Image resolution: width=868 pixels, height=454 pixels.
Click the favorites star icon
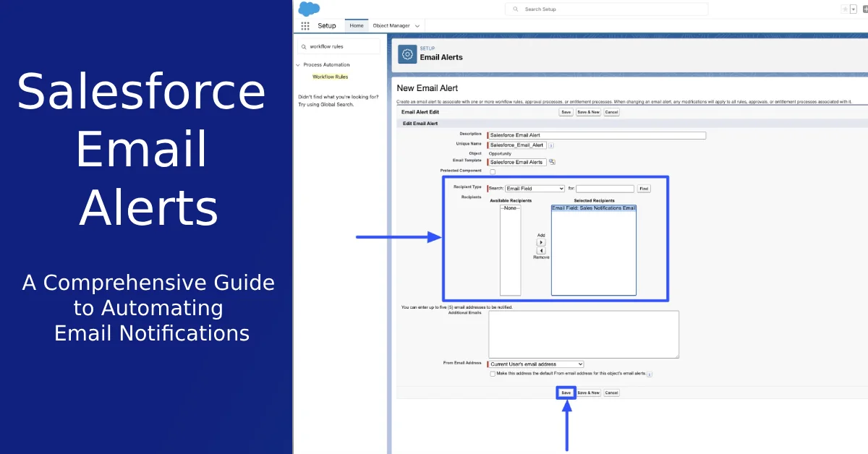[x=845, y=9]
